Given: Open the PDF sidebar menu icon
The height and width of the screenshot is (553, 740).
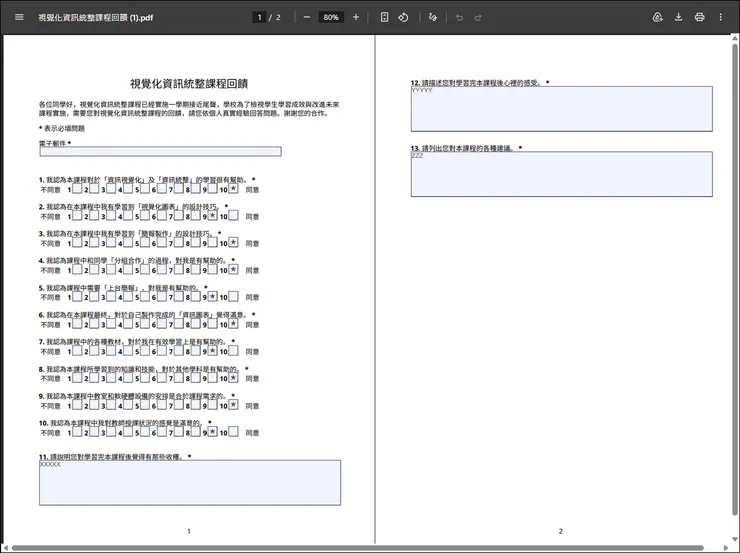Looking at the screenshot, I should [19, 17].
